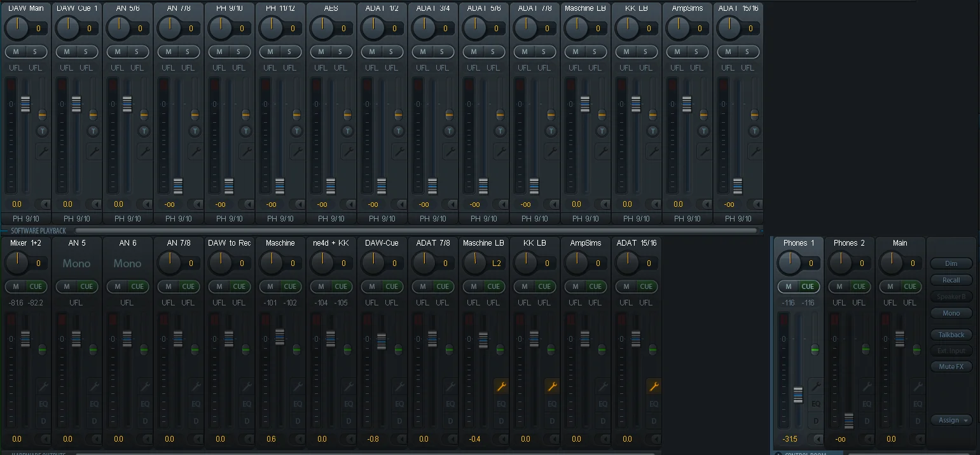Open the Dynamics (D) panel on DAW-Cue
The width and height of the screenshot is (980, 455).
tap(399, 421)
